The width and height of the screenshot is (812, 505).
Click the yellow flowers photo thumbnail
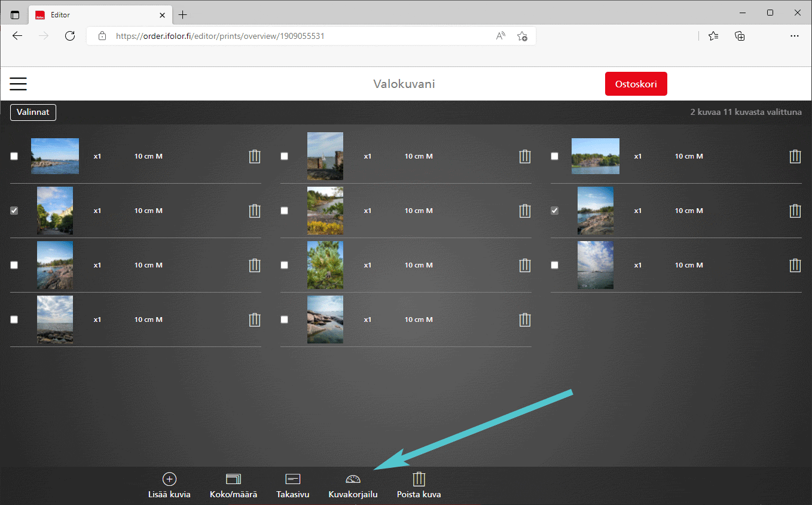325,211
